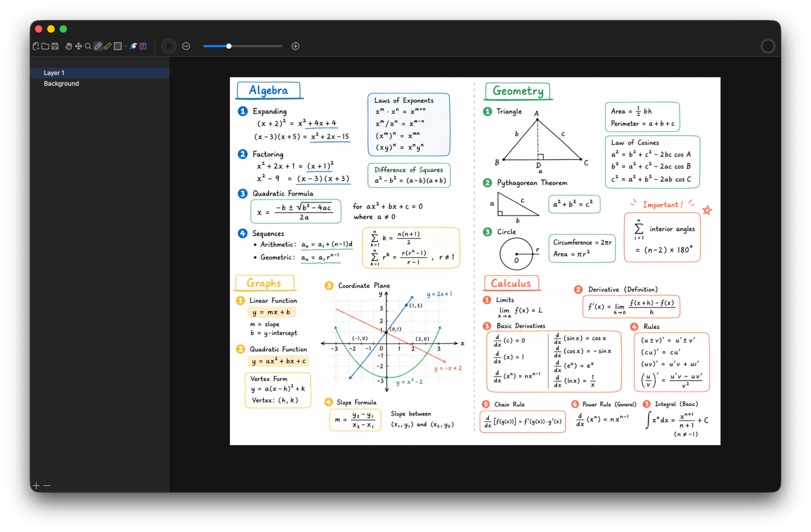The height and width of the screenshot is (532, 811).
Task: Select the magnifier Zoom tool
Action: pos(88,46)
